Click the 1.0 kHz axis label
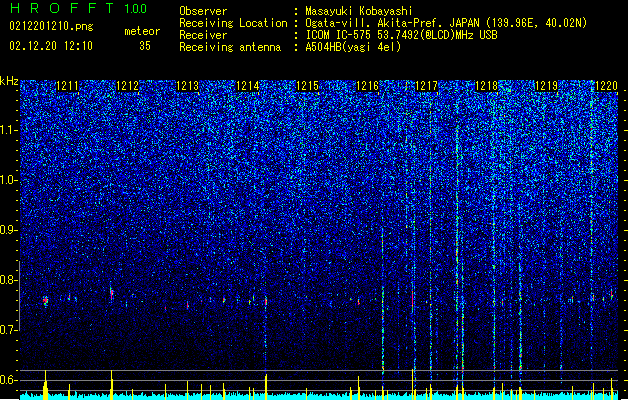629x400 pixels. coord(8,180)
